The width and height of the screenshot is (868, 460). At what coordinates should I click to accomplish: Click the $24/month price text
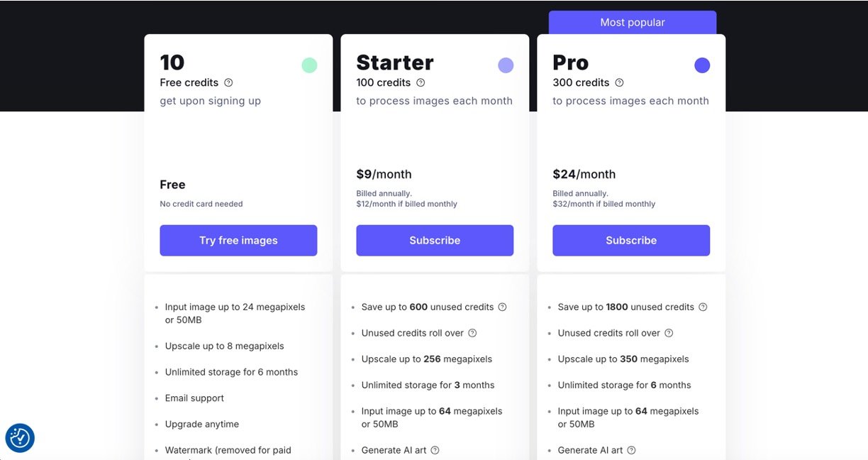[584, 174]
